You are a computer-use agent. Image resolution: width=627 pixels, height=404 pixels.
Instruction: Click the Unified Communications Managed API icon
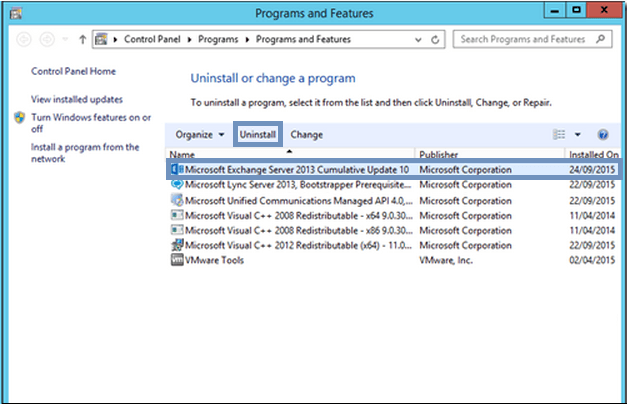pos(177,200)
